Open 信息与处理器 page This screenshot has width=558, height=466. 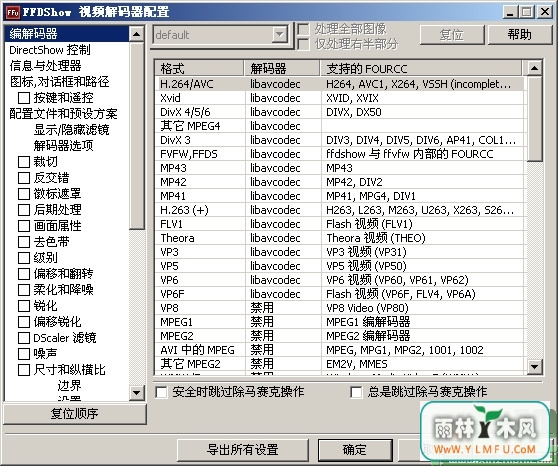click(x=45, y=66)
